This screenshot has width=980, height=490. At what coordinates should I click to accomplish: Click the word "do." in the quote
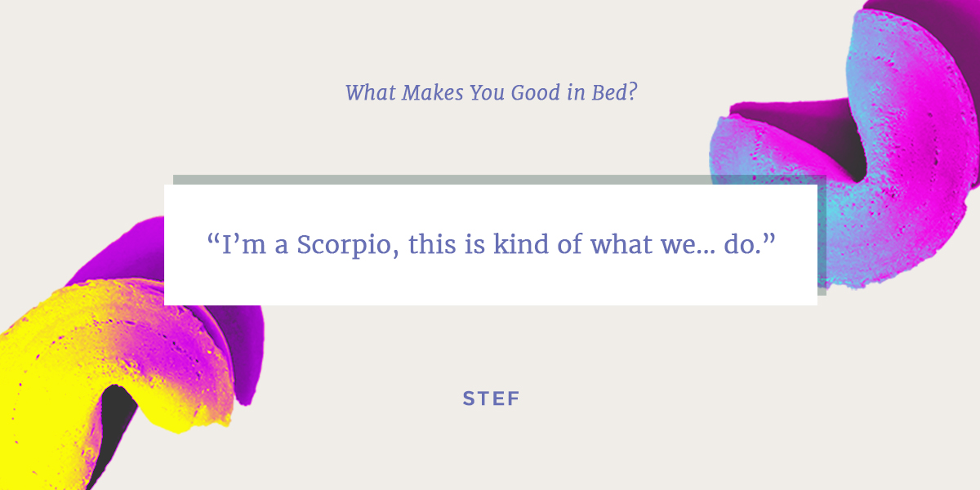741,244
